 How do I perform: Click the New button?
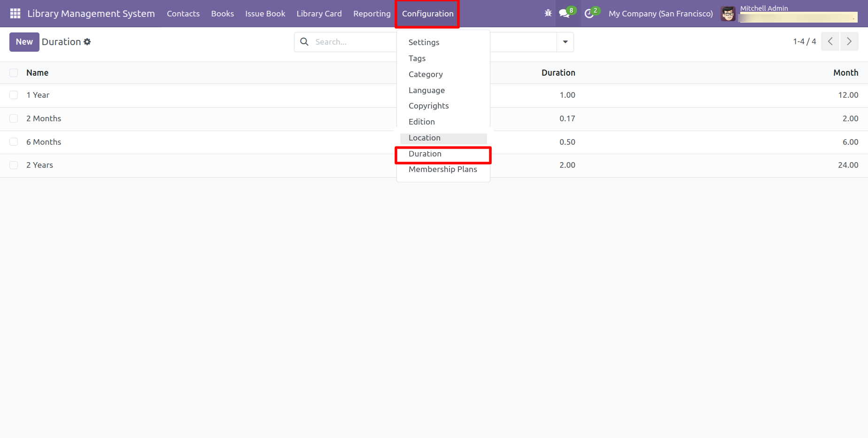(24, 42)
